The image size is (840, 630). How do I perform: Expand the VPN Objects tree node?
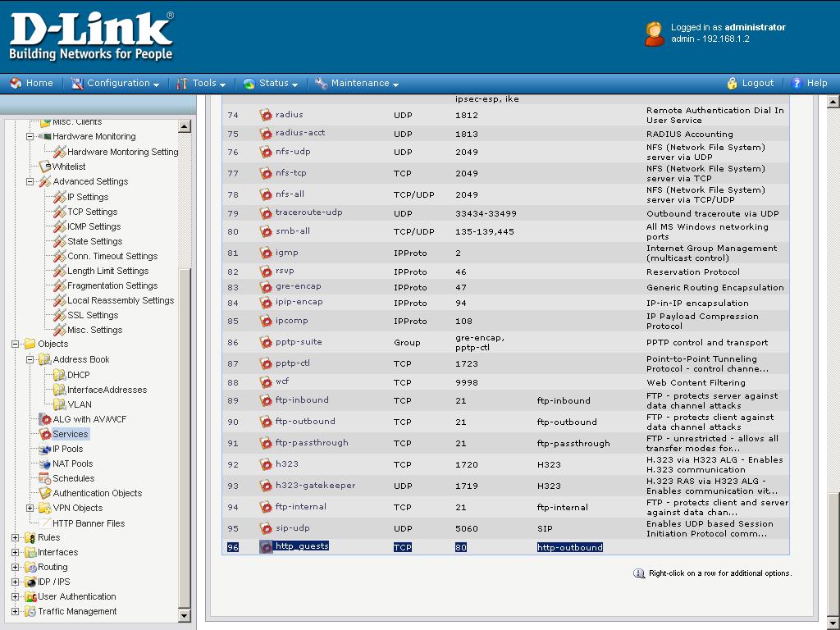coord(30,508)
